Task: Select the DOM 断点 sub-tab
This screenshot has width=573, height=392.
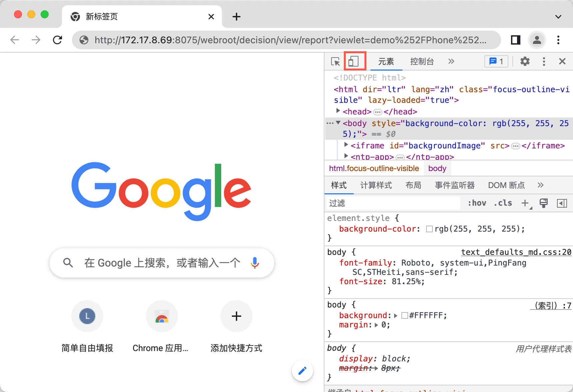Action: (506, 185)
